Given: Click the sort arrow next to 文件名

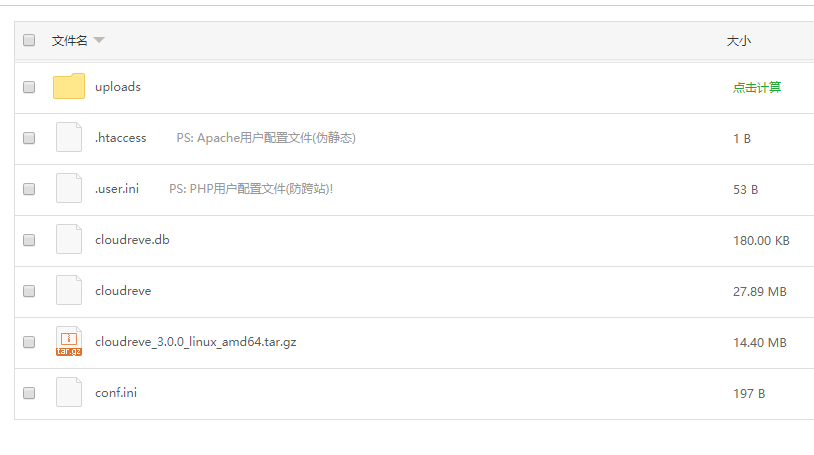Looking at the screenshot, I should [99, 41].
